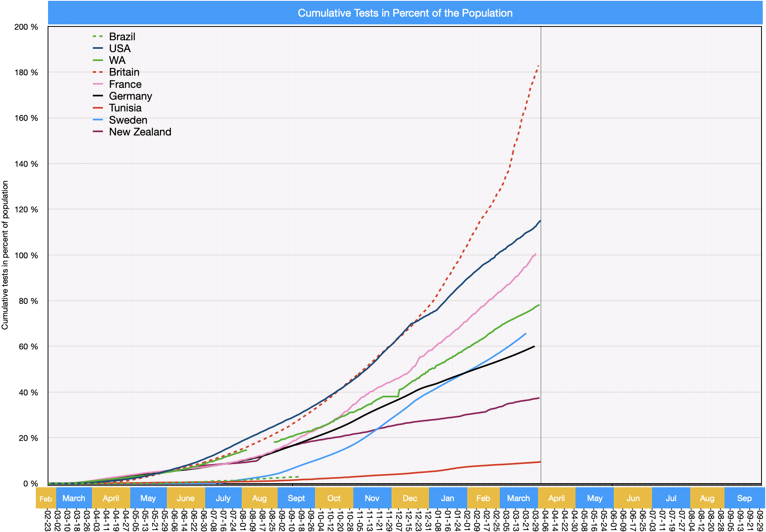Select the Oct month block
The width and height of the screenshot is (766, 532).
[x=334, y=498]
